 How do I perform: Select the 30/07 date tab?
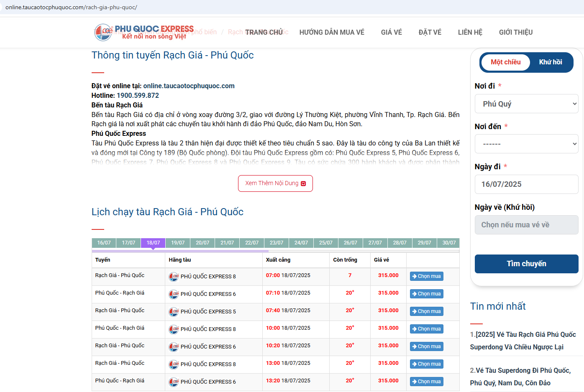(449, 243)
